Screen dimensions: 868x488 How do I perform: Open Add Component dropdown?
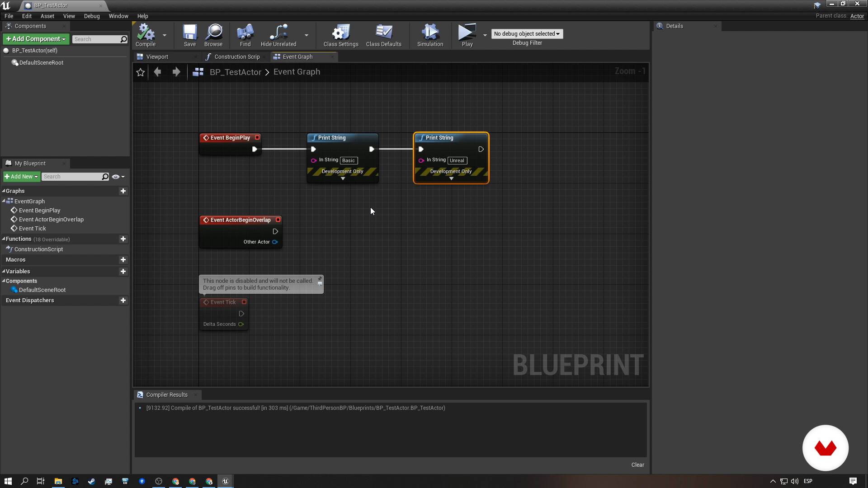36,39
